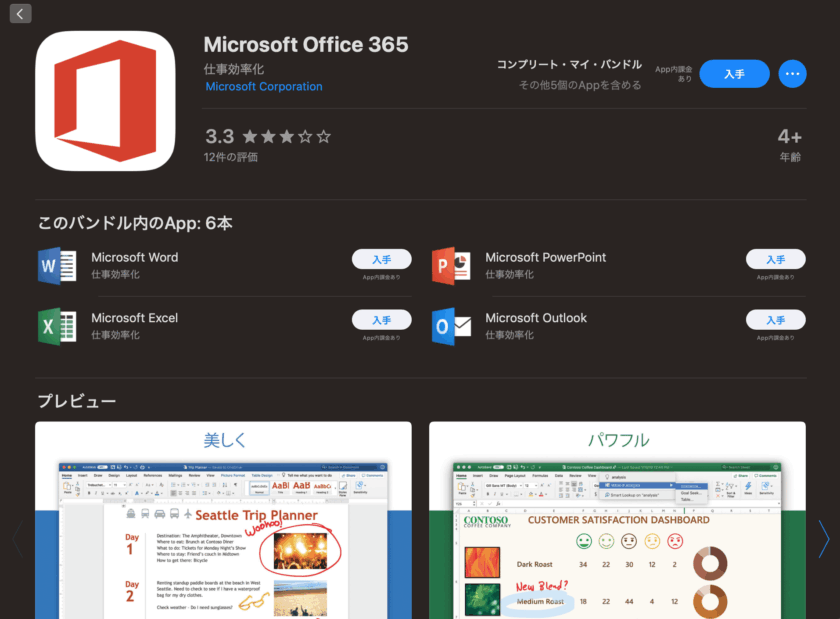Click the その他5個のAppを含める text
840x619 pixels.
580,85
